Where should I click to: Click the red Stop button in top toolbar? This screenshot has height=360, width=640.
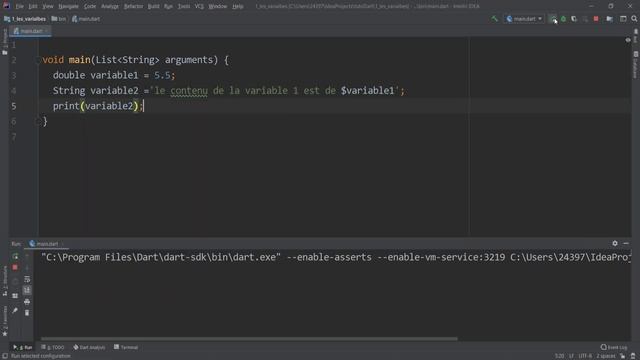tap(596, 19)
